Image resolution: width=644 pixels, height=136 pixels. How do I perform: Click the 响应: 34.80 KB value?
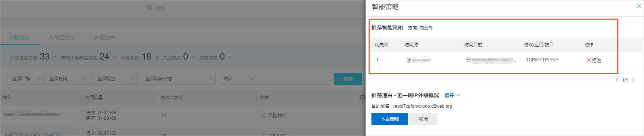click(x=101, y=118)
